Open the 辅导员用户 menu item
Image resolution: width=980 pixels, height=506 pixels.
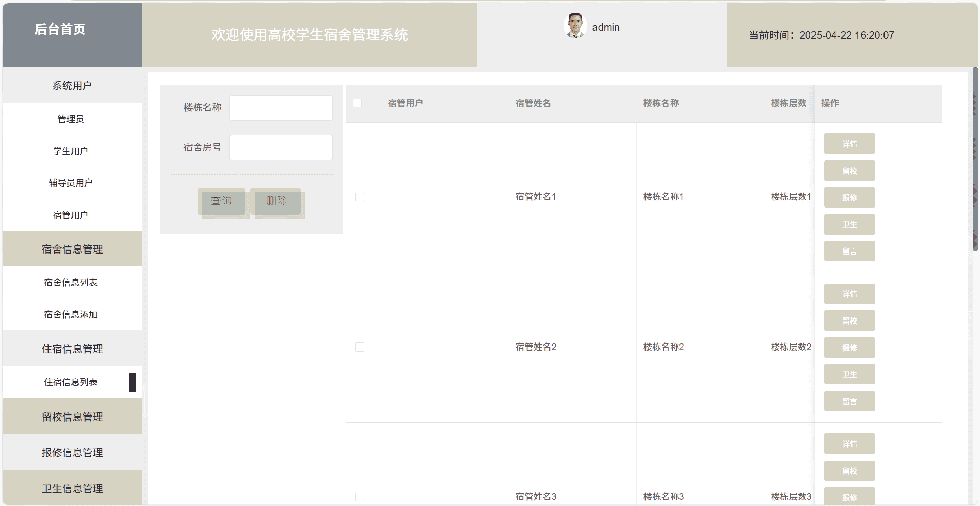(71, 182)
